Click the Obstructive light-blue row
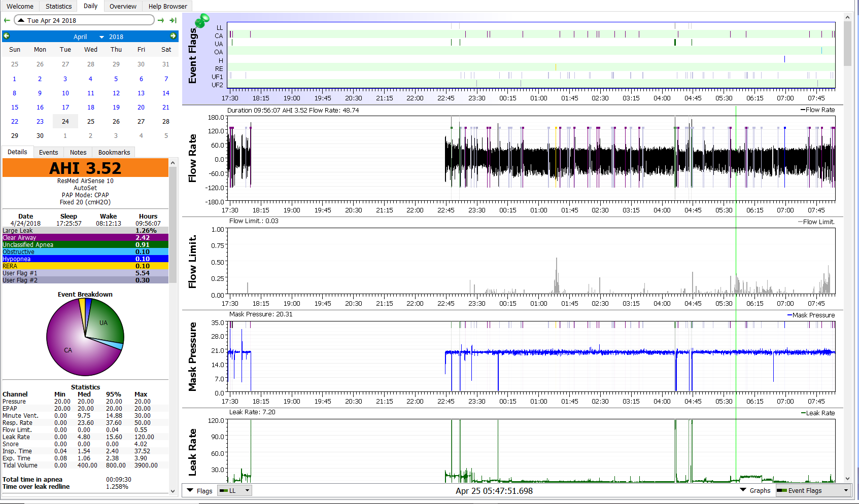Viewport: 859px width, 504px height. [85, 251]
